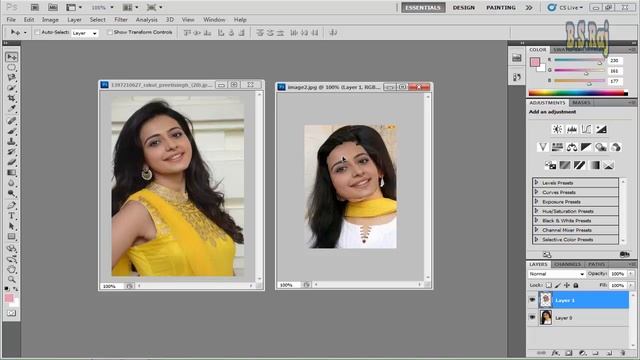640x360 pixels.
Task: Toggle lock image pixels
Action: 558,285
